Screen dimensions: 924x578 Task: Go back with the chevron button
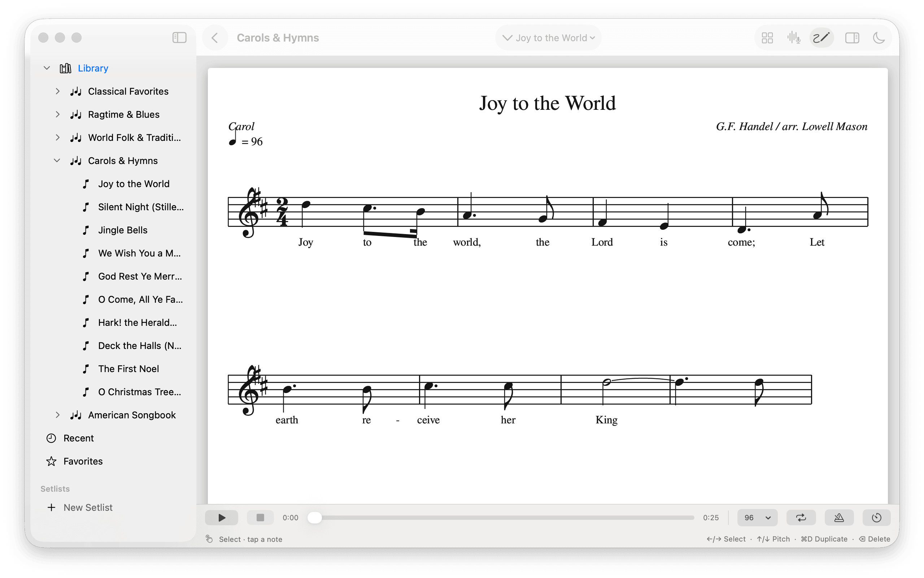tap(215, 38)
